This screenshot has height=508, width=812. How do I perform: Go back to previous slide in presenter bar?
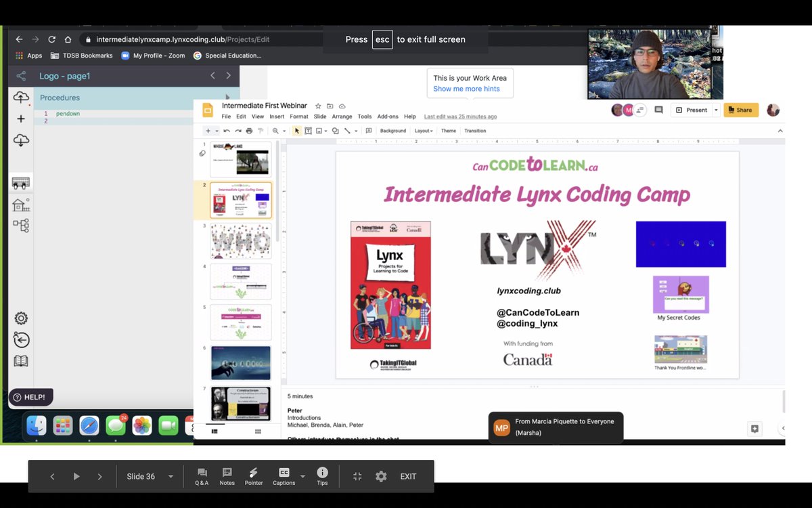click(x=52, y=476)
